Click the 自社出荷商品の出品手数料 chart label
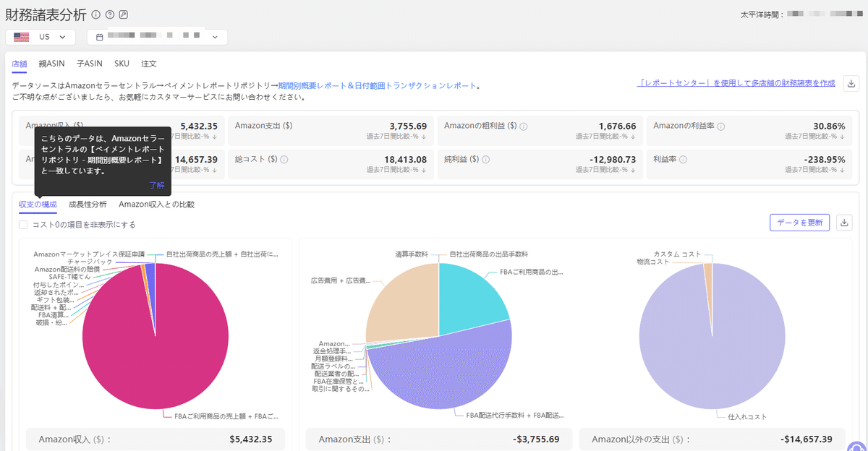Image resolution: width=868 pixels, height=451 pixels. (x=489, y=254)
